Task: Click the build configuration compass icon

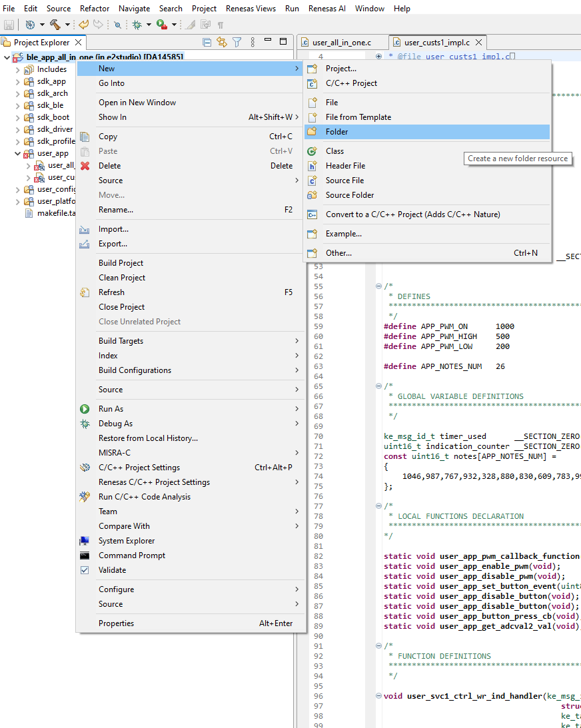Action: click(x=30, y=25)
